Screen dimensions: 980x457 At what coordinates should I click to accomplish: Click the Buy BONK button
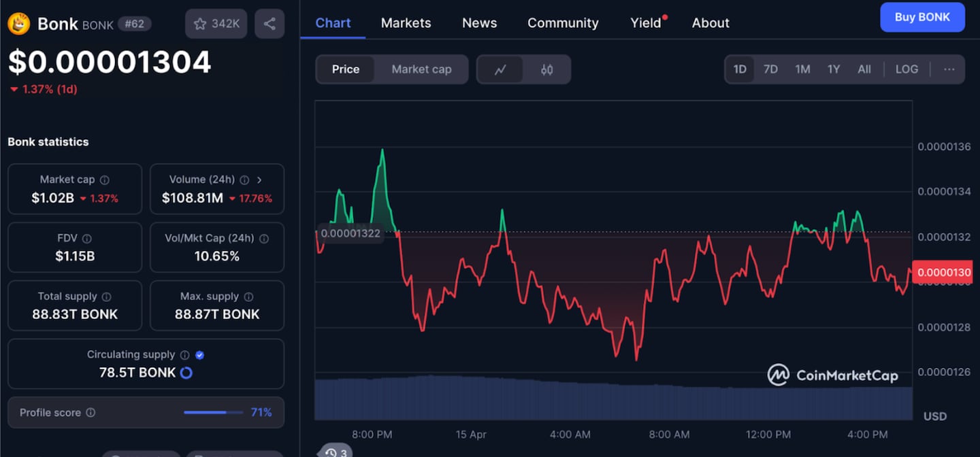coord(922,17)
